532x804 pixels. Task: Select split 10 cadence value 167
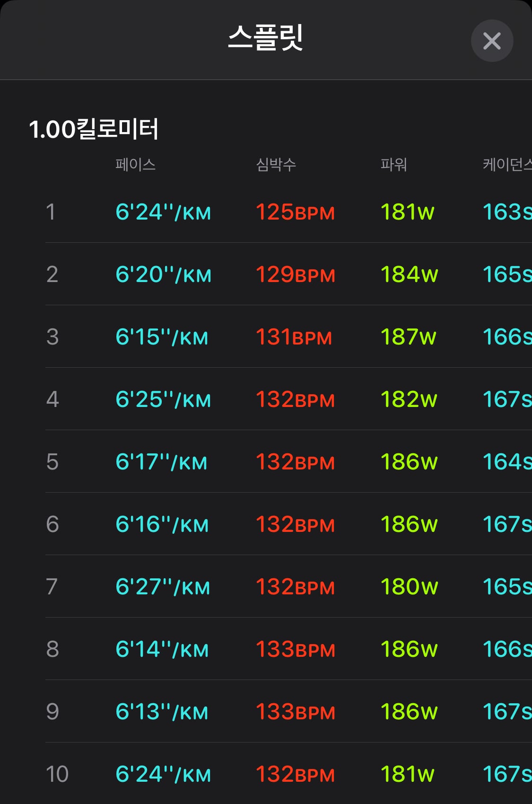507,774
